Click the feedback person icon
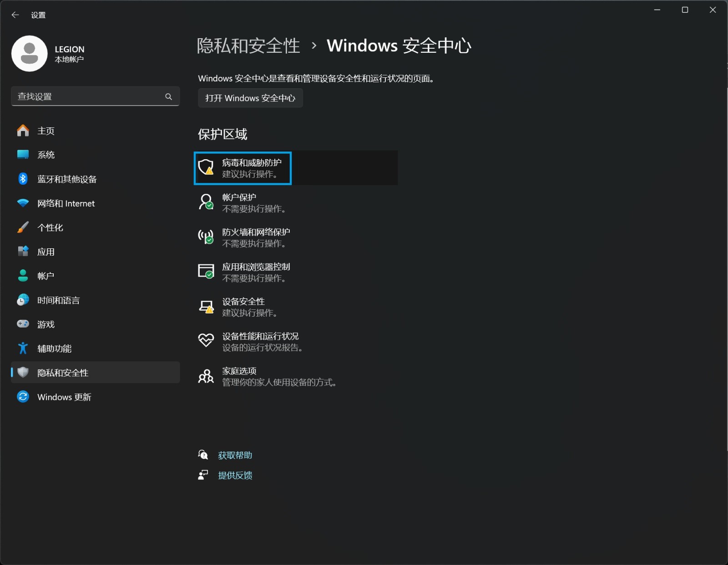728x565 pixels. [203, 475]
